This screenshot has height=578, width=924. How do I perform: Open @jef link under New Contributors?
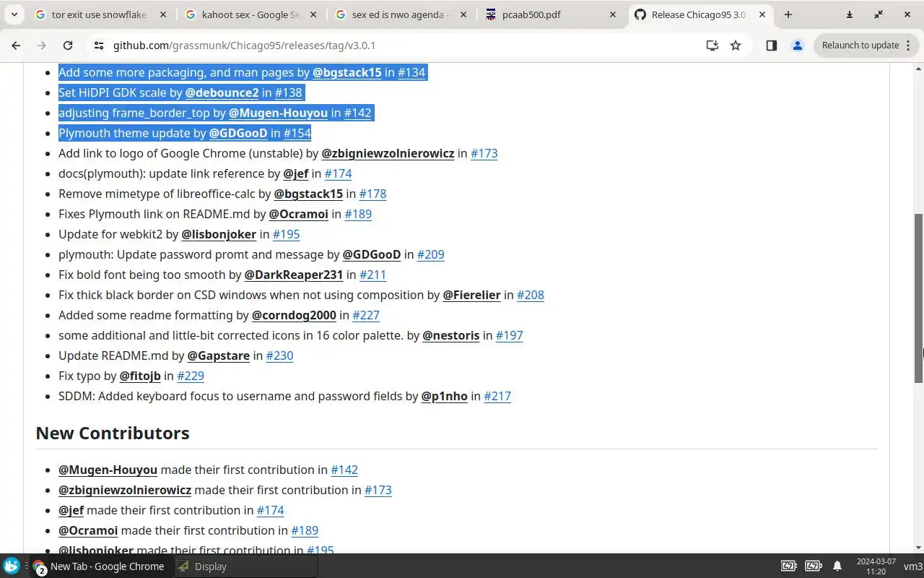(71, 510)
